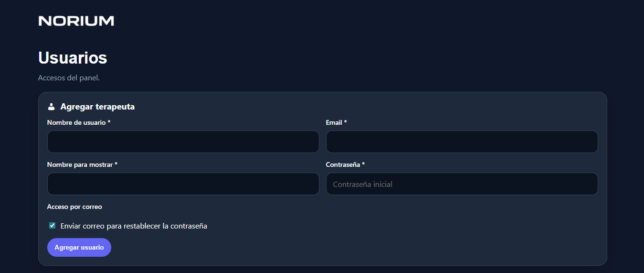644x273 pixels.
Task: Click the asterisk after Nombre de usuario
Action: [x=109, y=122]
